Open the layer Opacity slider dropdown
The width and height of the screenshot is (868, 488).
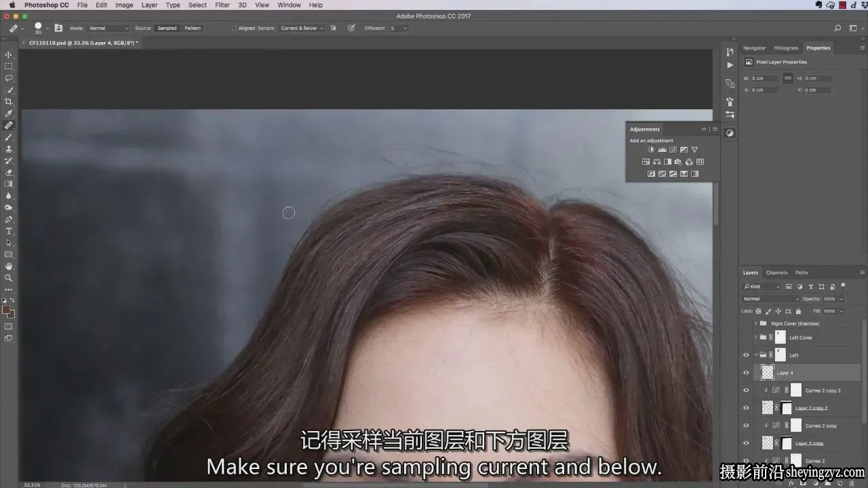tap(842, 299)
